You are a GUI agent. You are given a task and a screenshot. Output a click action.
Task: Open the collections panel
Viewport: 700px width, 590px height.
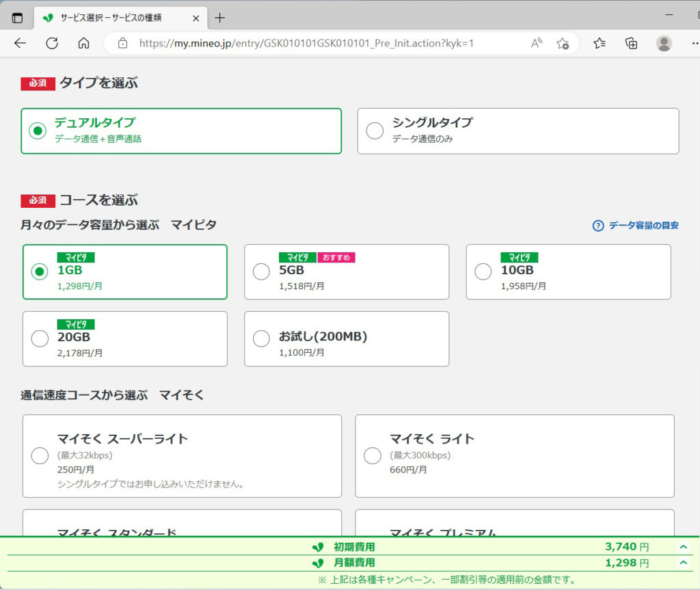click(631, 43)
